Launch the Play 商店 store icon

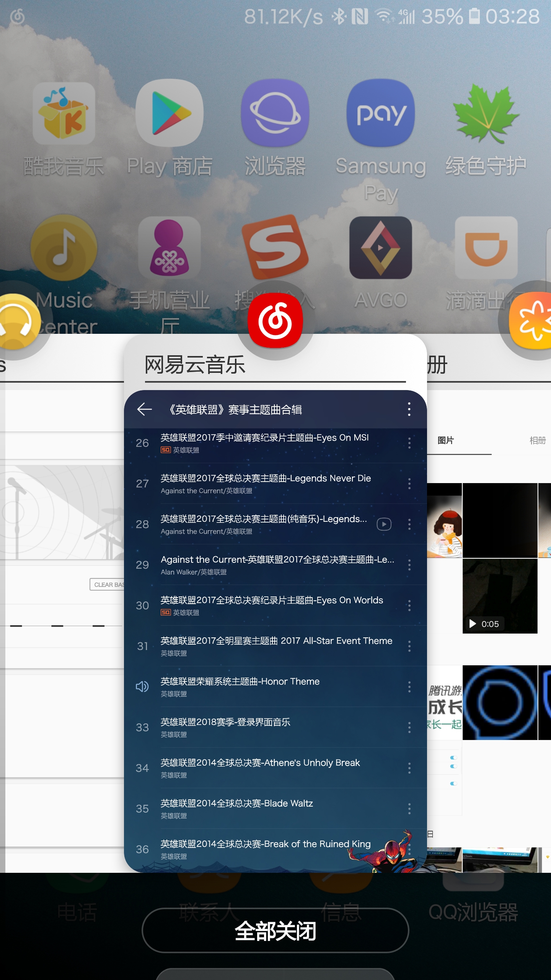pyautogui.click(x=170, y=113)
